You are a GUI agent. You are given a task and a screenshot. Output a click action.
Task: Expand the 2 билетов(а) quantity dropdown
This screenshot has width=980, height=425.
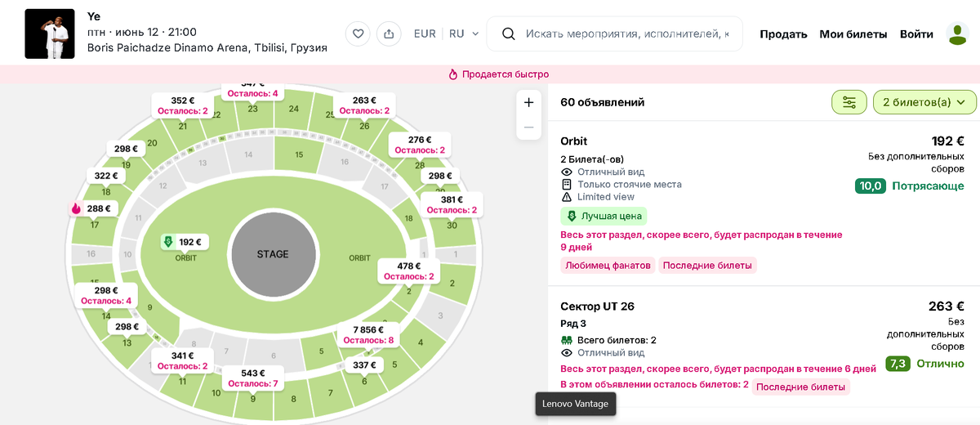click(925, 102)
